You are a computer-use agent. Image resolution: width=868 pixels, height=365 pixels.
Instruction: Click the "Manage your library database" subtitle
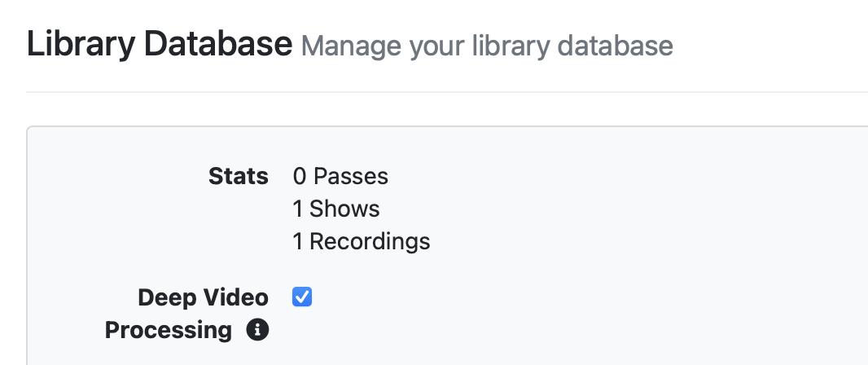point(487,46)
